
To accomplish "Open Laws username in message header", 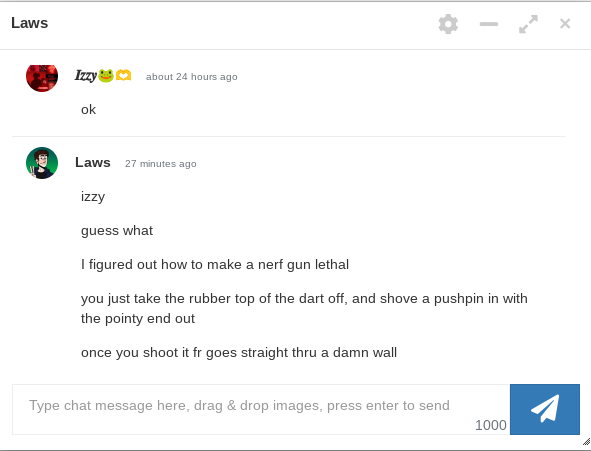I will (93, 162).
